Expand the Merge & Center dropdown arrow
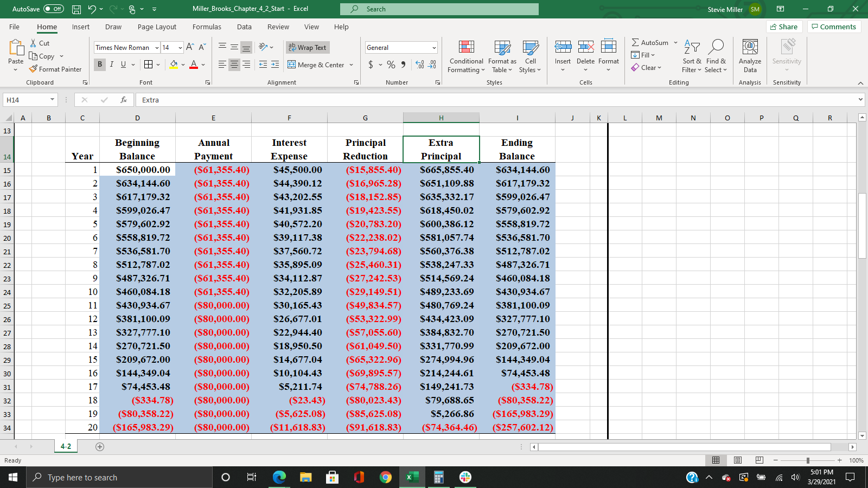Screen dimensions: 868x488 351,65
